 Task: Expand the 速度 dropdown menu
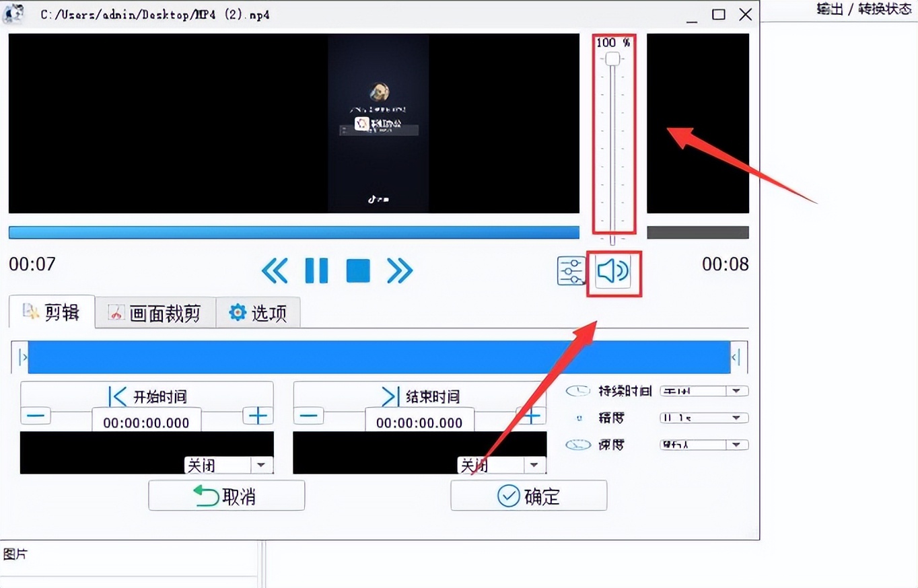[x=737, y=444]
